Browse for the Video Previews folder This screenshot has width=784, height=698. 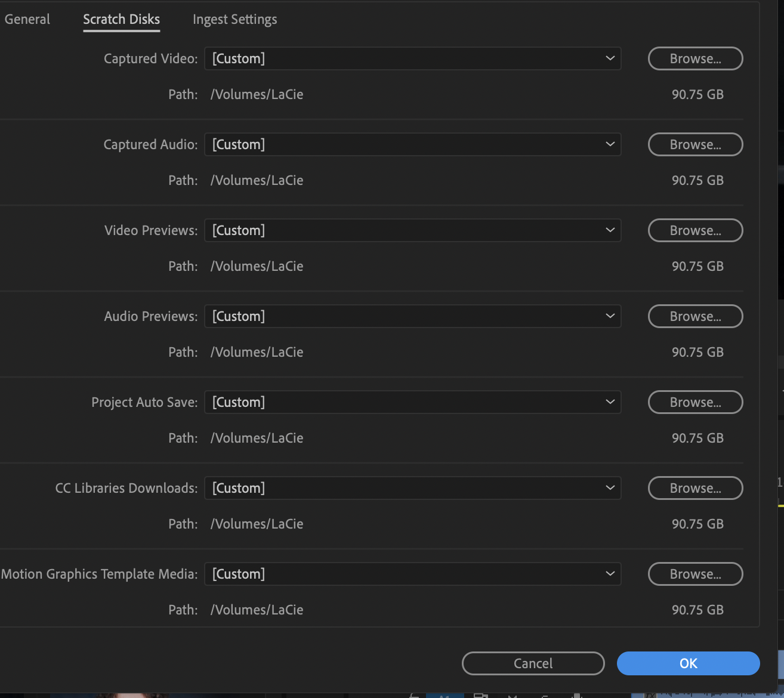click(695, 230)
